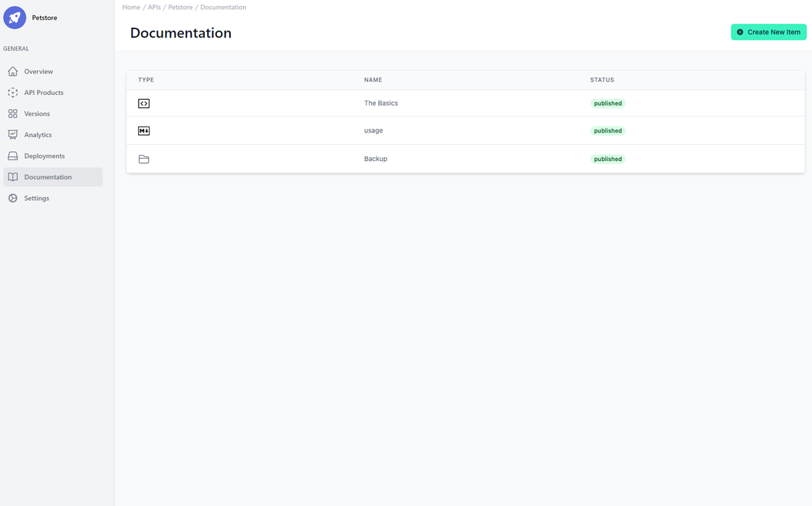Click the Petstore breadcrumb link
The height and width of the screenshot is (506, 812).
pos(180,7)
